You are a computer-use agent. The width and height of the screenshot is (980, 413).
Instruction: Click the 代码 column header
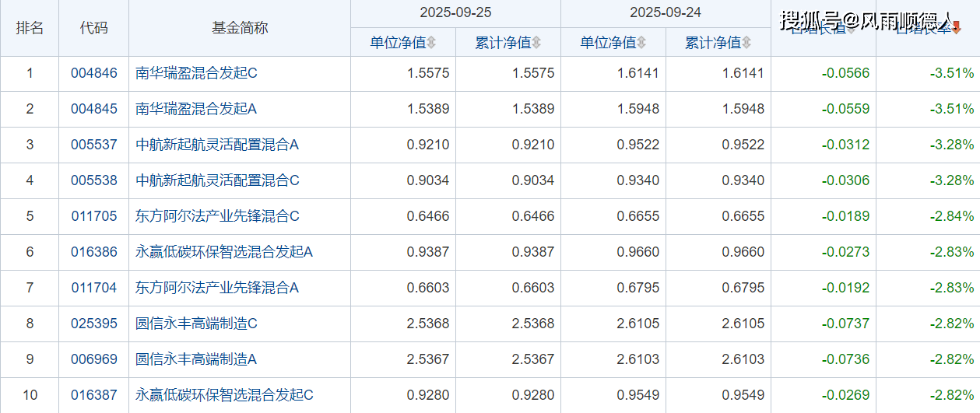(x=94, y=28)
